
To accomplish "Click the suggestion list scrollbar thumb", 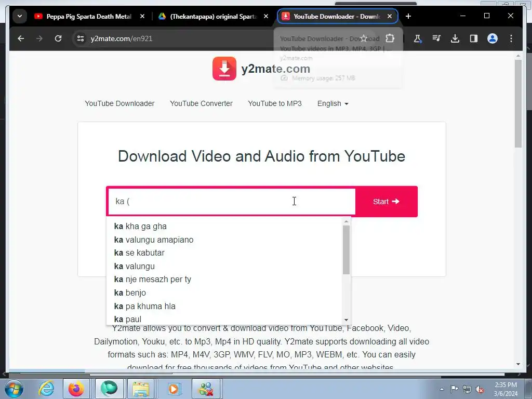I will pyautogui.click(x=346, y=250).
